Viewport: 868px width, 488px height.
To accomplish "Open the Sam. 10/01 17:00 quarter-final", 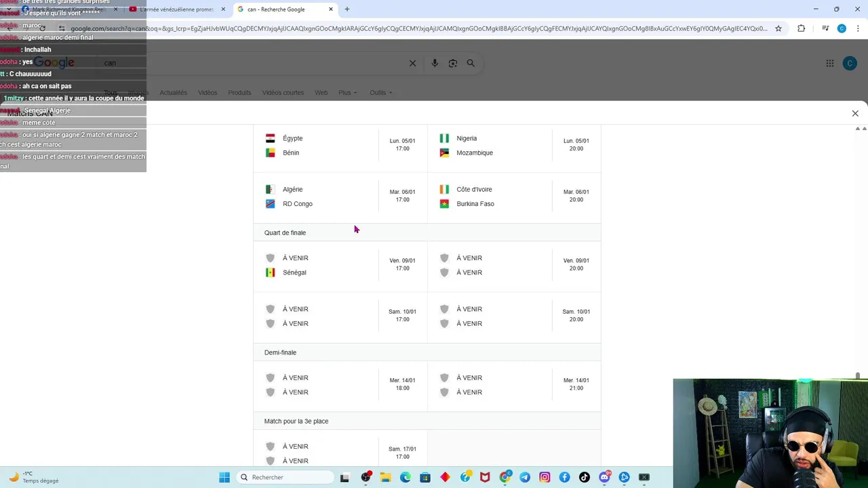I will tap(340, 317).
